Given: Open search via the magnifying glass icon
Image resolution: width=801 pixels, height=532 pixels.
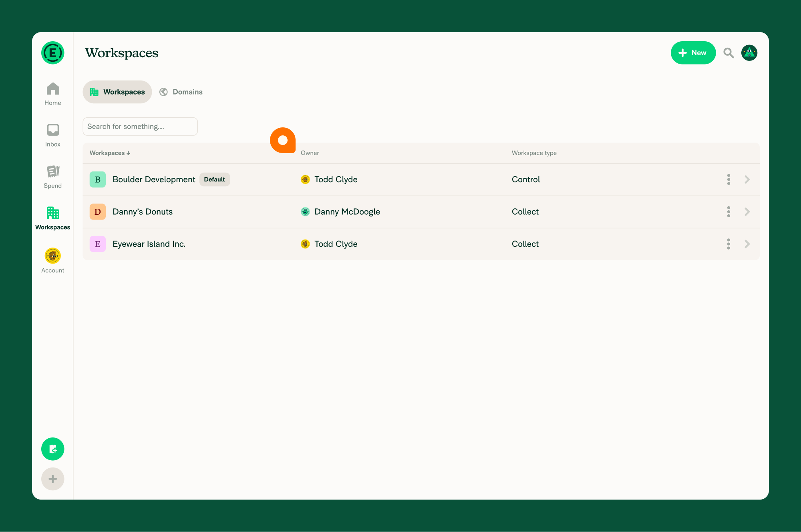Looking at the screenshot, I should [x=729, y=53].
